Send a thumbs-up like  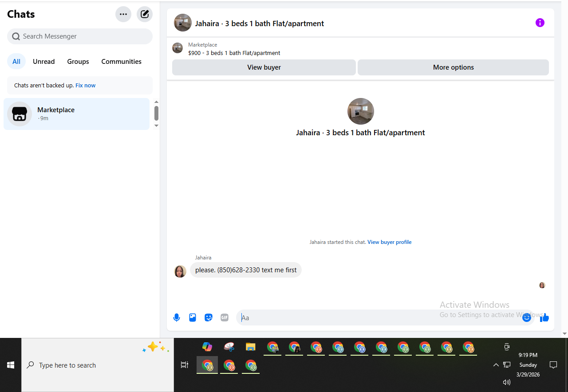point(544,318)
